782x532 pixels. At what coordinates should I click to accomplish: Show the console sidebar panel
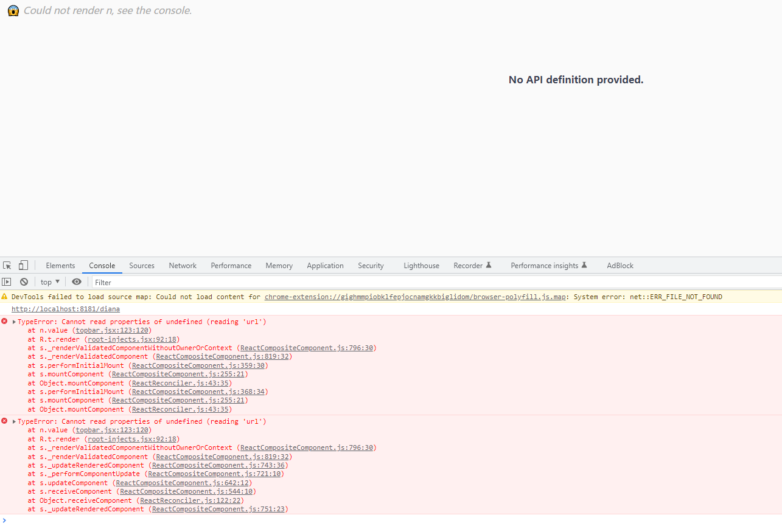click(x=7, y=282)
